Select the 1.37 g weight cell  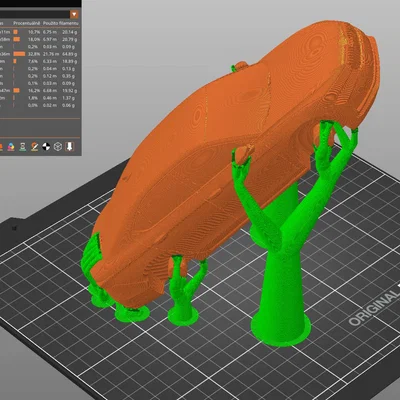(x=69, y=98)
